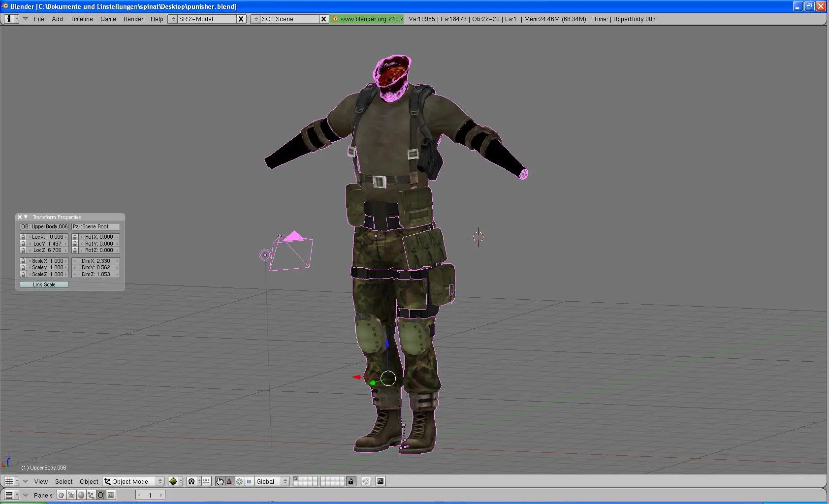This screenshot has height=504, width=829.
Task: Switch to Object context icon
Action: (x=91, y=495)
